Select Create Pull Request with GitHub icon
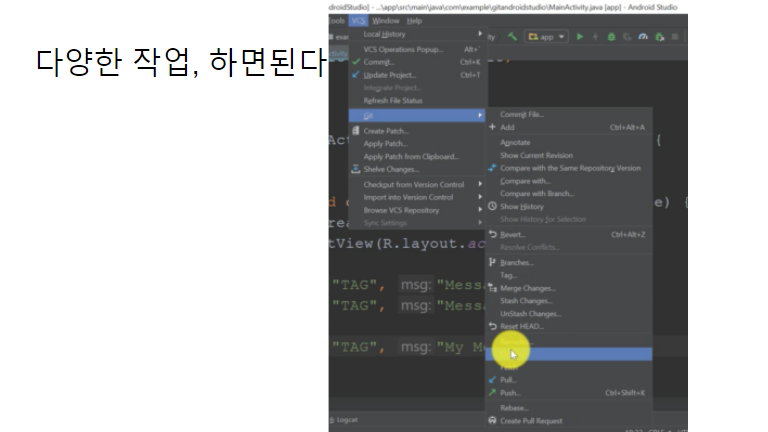768x432 pixels. click(x=569, y=421)
